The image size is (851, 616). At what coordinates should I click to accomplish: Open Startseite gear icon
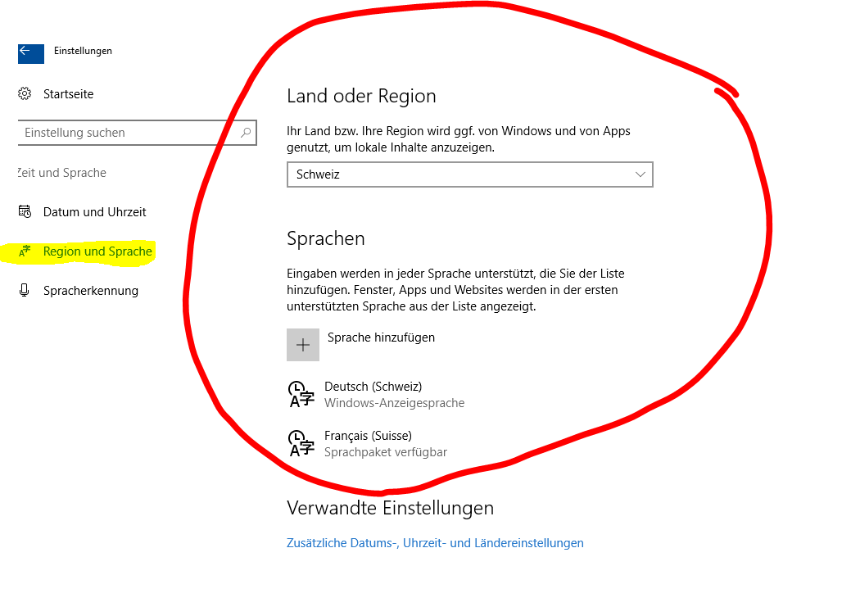tap(25, 94)
